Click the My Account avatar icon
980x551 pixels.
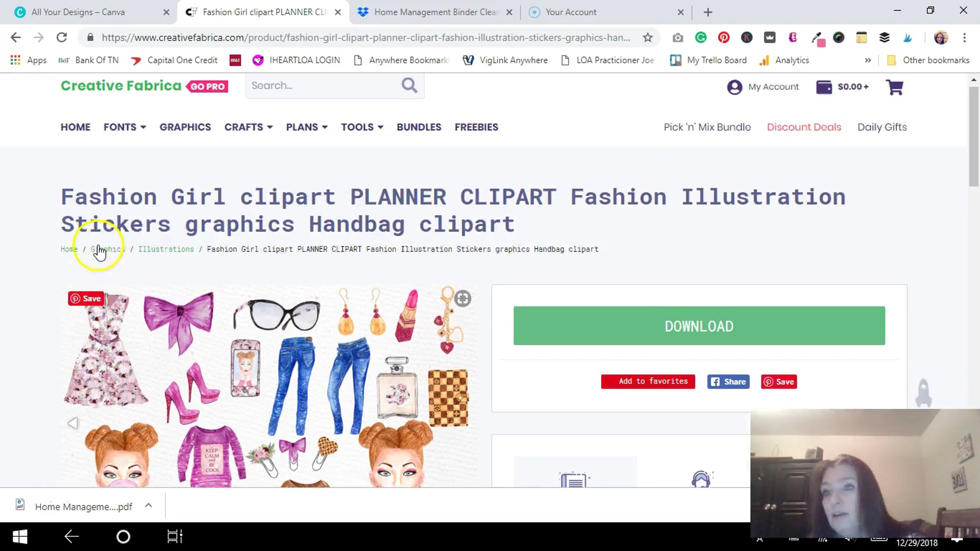tap(734, 87)
